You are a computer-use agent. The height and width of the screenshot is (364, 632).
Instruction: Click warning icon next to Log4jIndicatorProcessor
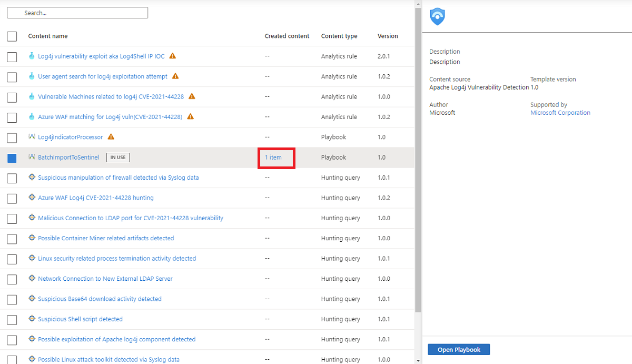[111, 136]
